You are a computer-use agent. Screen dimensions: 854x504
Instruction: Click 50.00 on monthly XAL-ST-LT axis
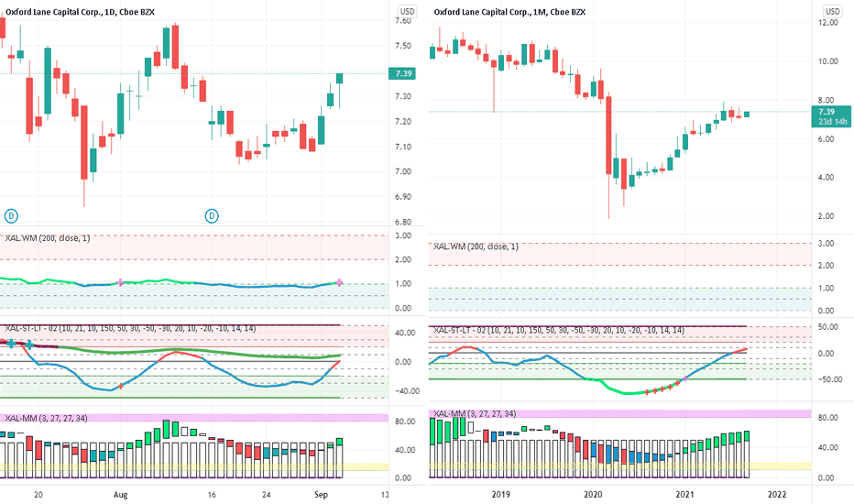[827, 327]
